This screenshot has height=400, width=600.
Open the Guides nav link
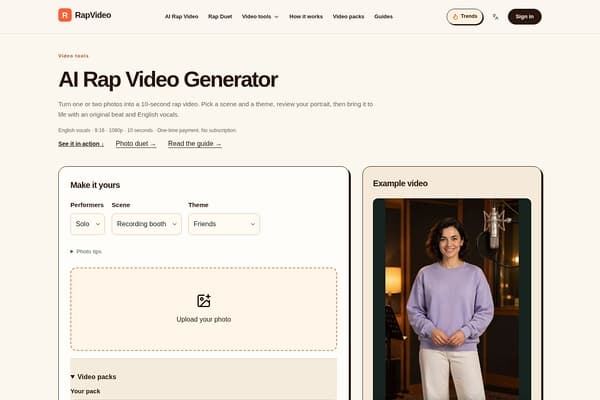(x=383, y=16)
